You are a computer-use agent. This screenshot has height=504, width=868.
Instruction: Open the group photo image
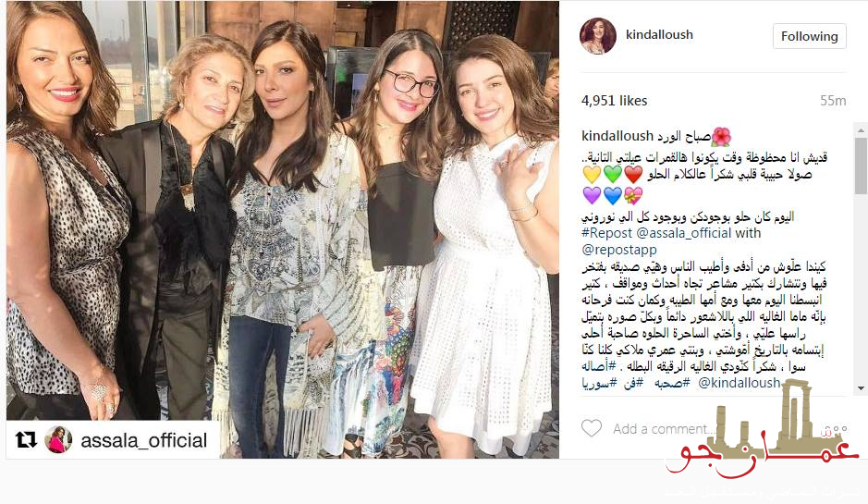click(x=282, y=229)
